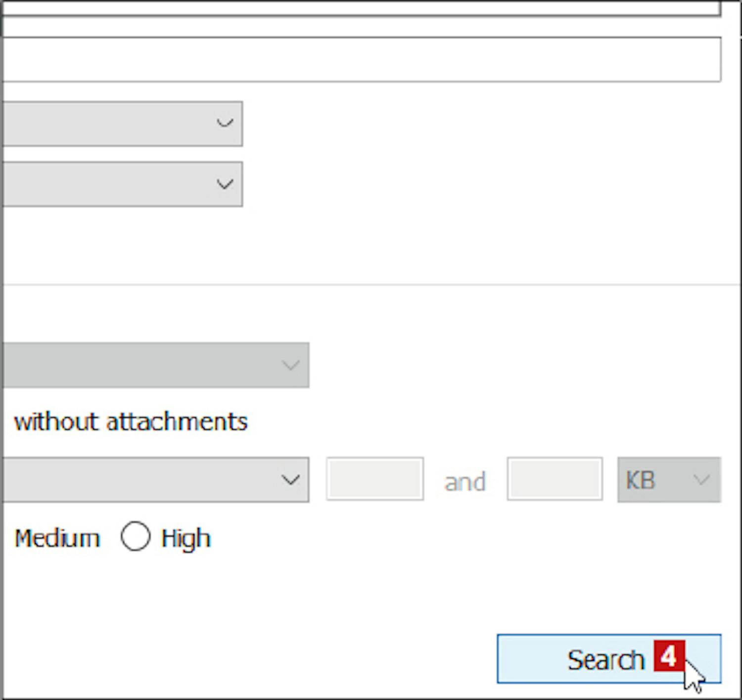Screen dimensions: 742x700
Task: Click the red number 4 badge
Action: pos(668,656)
